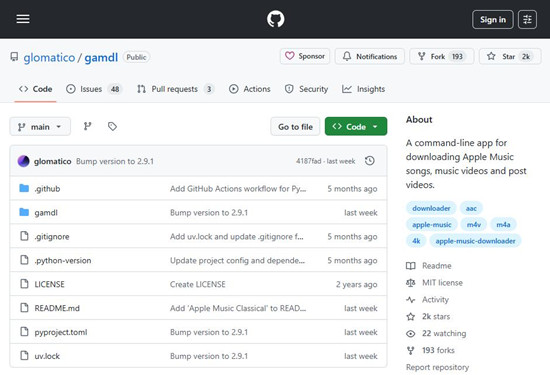
Task: Select the downloader topic tag
Action: (x=431, y=208)
